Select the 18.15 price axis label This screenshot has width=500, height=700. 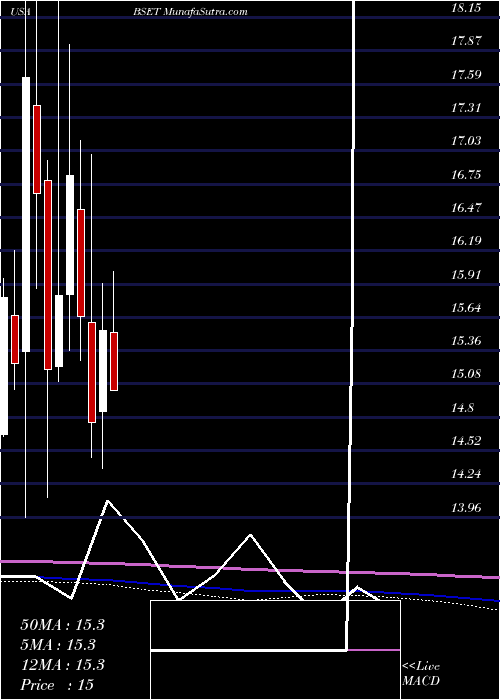466,8
